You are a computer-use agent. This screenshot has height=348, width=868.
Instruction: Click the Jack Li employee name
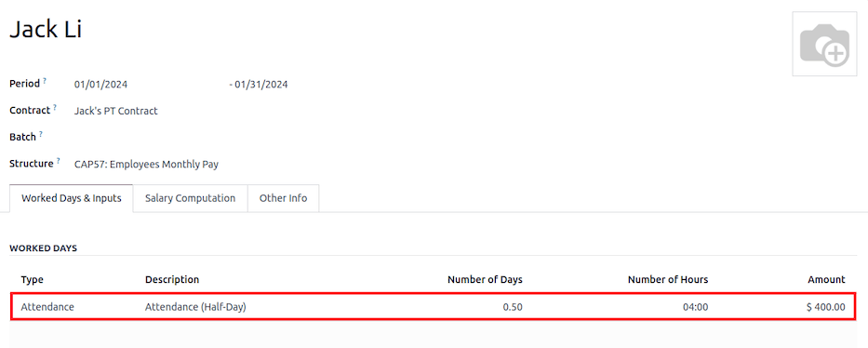click(x=46, y=29)
